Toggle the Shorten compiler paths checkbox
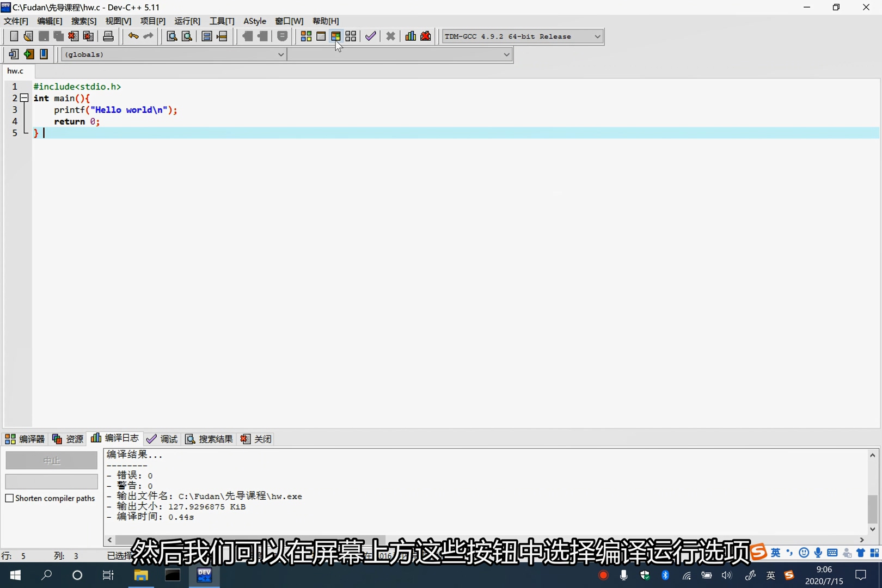882x588 pixels. point(9,498)
